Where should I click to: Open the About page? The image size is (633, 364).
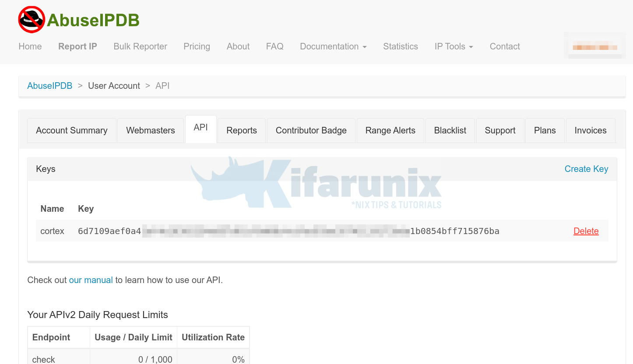tap(238, 46)
